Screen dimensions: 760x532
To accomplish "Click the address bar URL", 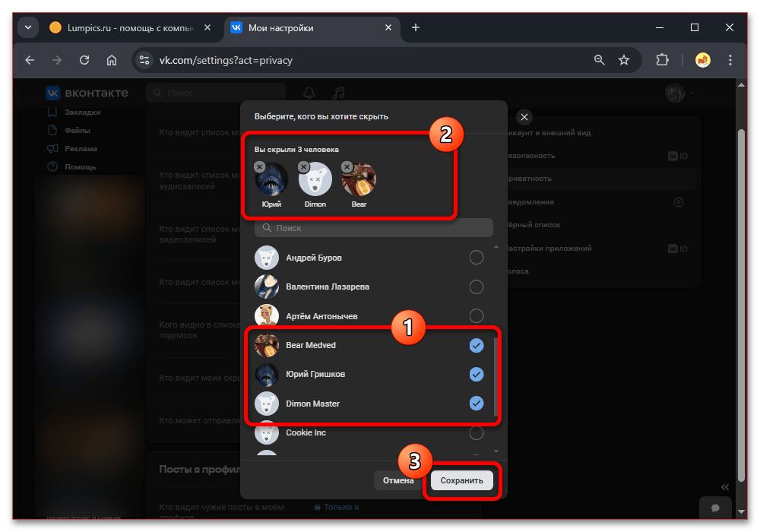I will pyautogui.click(x=226, y=60).
